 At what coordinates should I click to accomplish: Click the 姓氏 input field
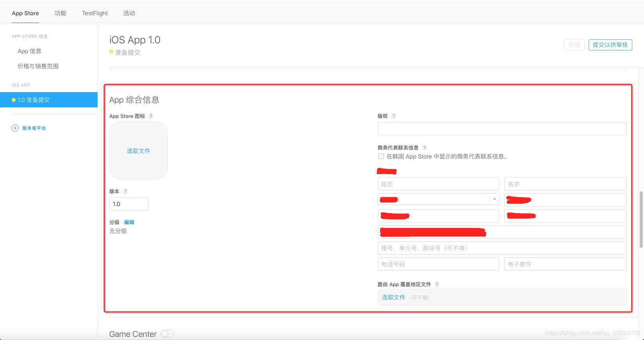(x=438, y=184)
